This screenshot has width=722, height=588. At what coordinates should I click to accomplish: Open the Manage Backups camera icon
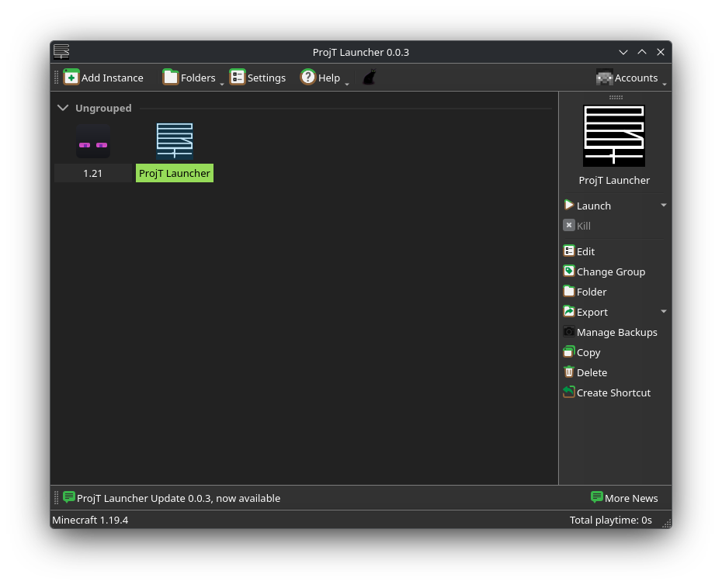click(569, 331)
